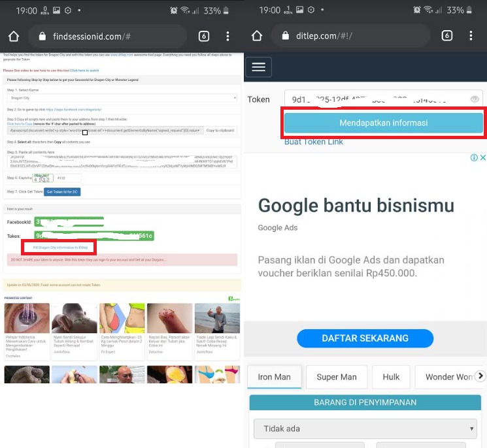
Task: Click Update on 03/06/2020 notice
Action: [122, 285]
